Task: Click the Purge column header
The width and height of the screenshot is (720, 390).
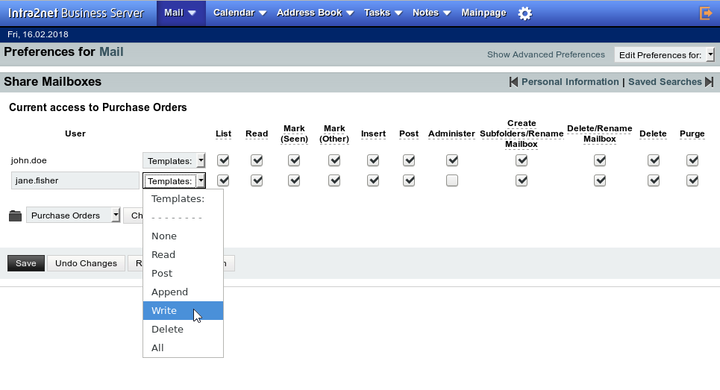Action: coord(692,134)
